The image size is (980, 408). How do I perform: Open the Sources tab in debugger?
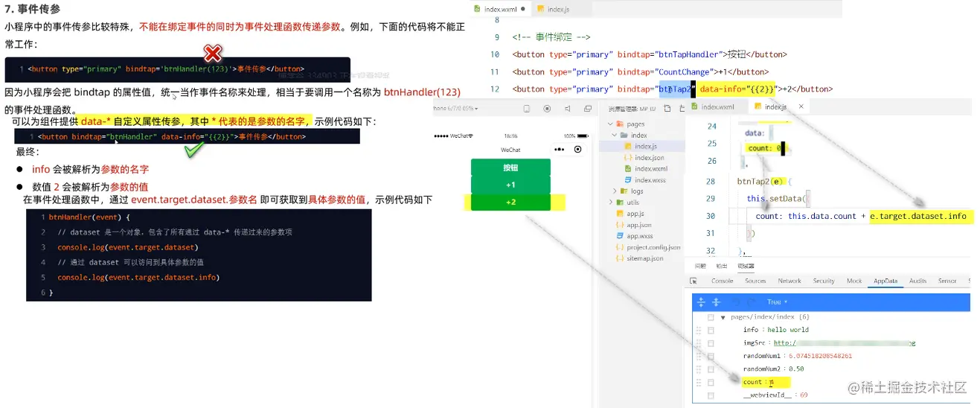click(755, 281)
